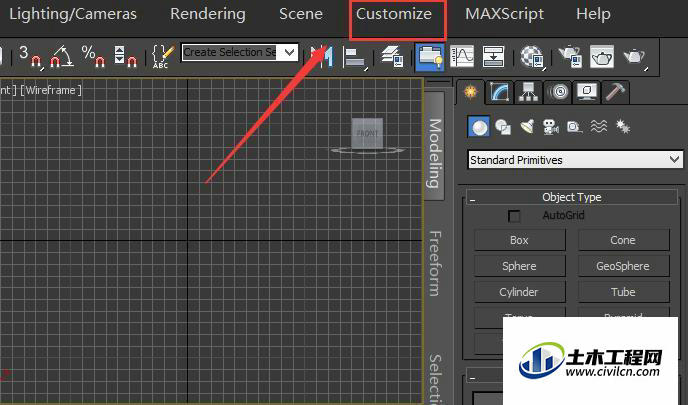Viewport: 688px width, 405px height.
Task: Open the Schematic View icon
Action: click(493, 56)
